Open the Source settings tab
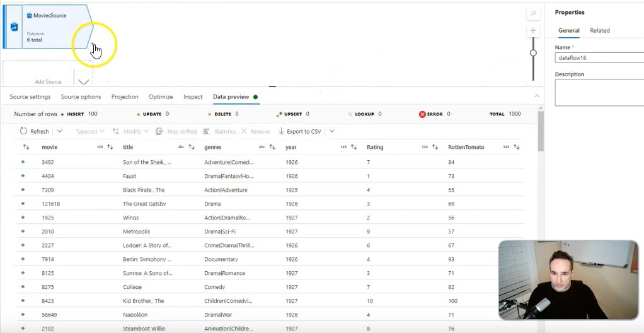The height and width of the screenshot is (333, 644). 30,97
